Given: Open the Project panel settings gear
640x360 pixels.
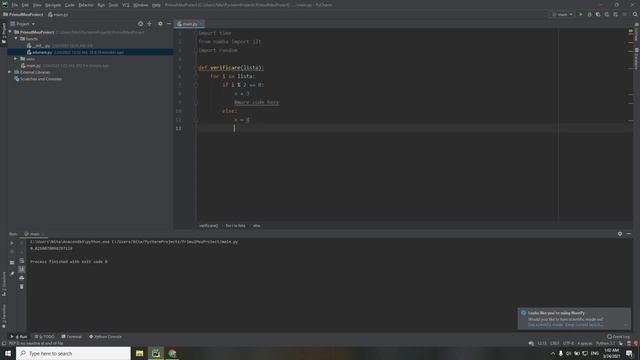Looking at the screenshot, I should pyautogui.click(x=160, y=24).
